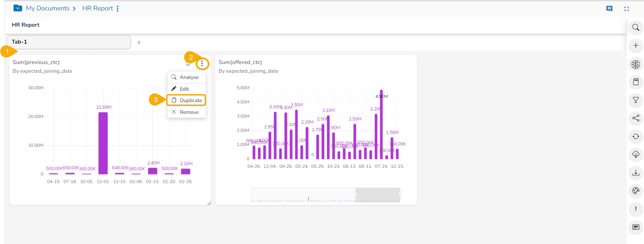Click the right handle of the chart range slider
644x244 pixels.
point(400,195)
